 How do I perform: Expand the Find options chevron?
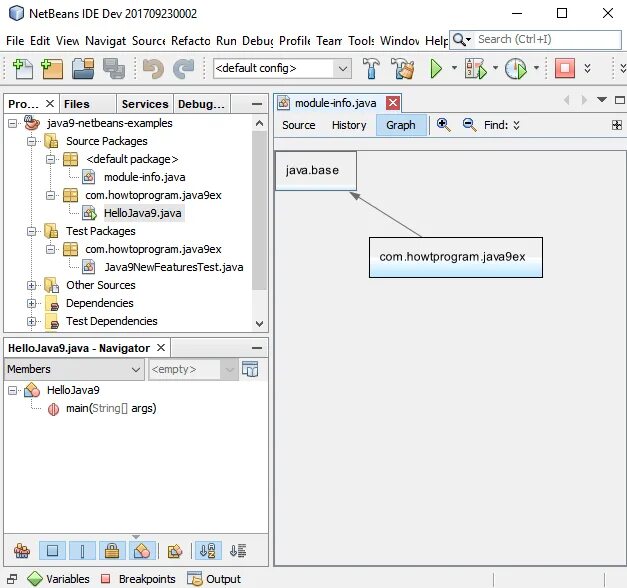click(x=517, y=125)
